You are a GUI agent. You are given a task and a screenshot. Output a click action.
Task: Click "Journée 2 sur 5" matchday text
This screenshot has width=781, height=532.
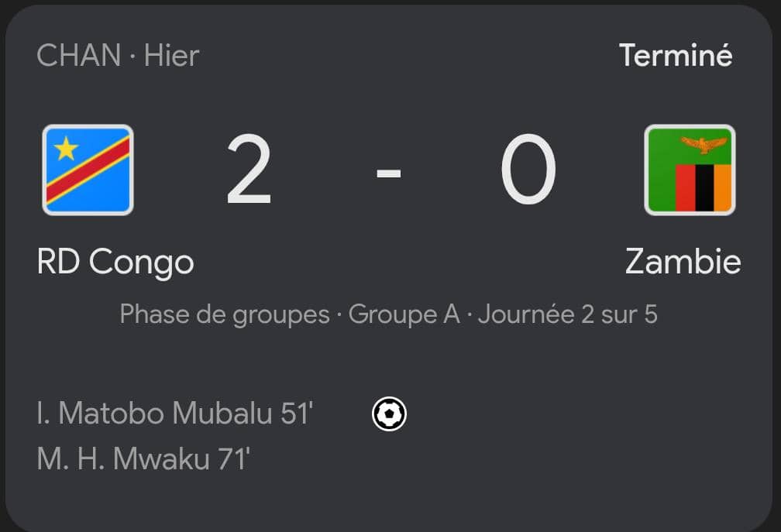click(x=568, y=314)
